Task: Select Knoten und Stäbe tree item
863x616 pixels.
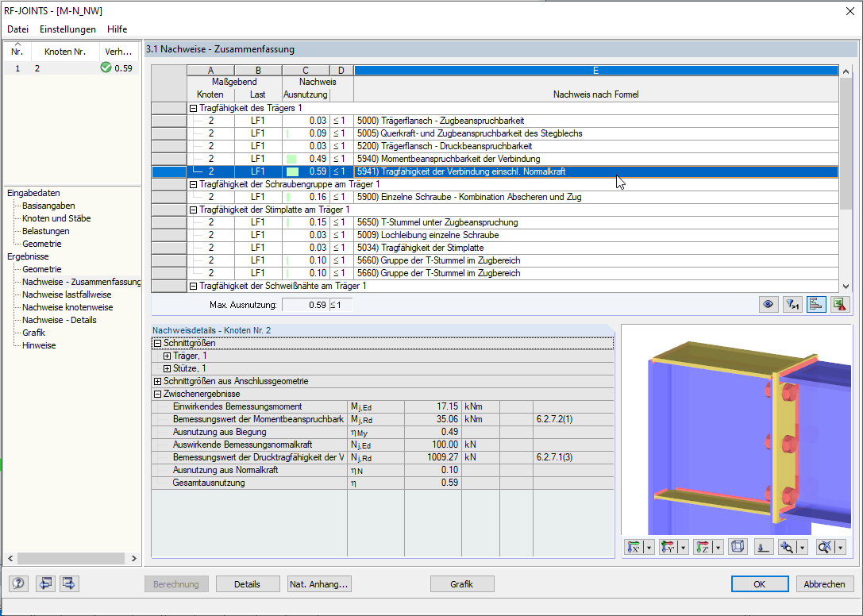Action: pos(56,218)
